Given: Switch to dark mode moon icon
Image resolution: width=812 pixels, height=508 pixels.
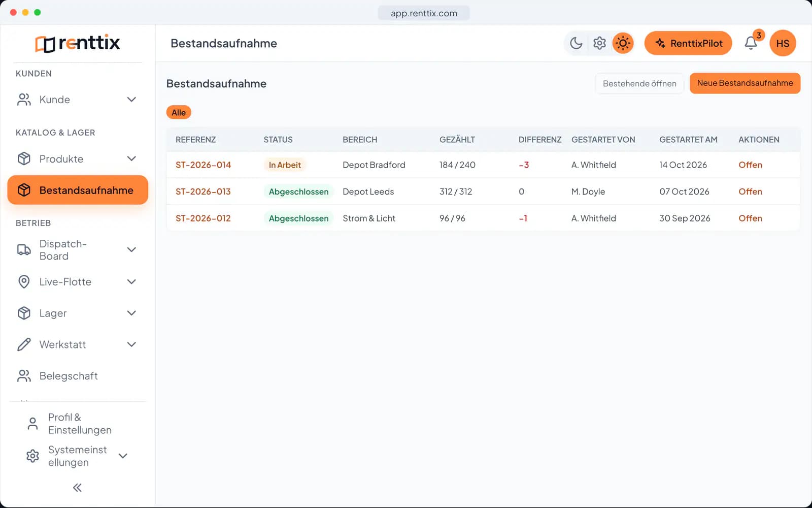Looking at the screenshot, I should point(576,43).
